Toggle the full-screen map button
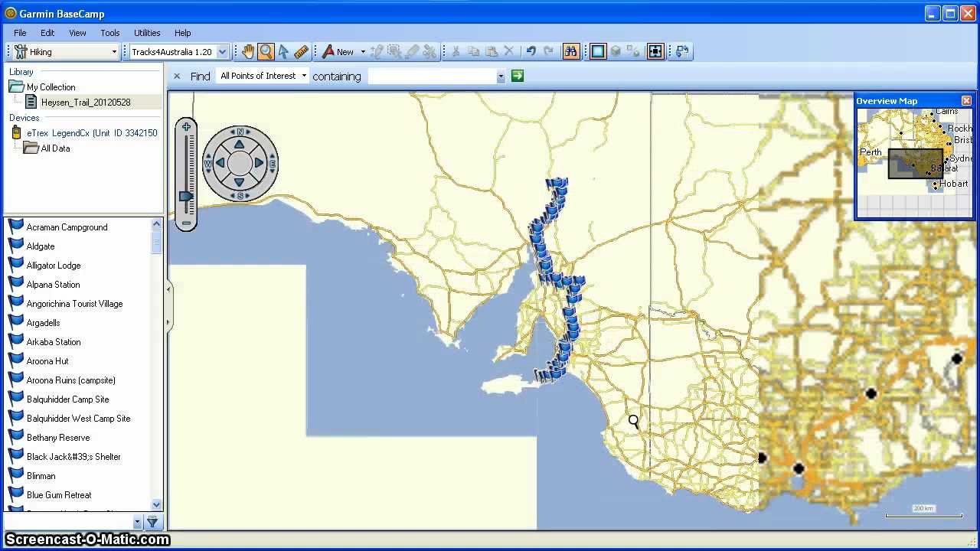 655,52
